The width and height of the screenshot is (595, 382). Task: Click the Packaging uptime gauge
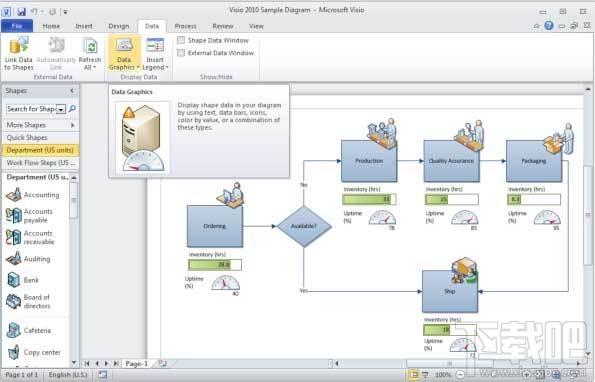point(547,218)
